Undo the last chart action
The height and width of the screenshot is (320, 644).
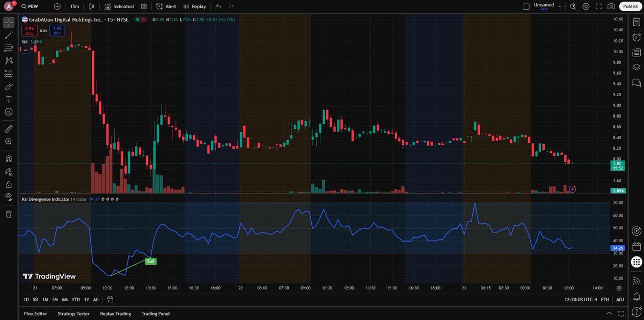point(218,6)
